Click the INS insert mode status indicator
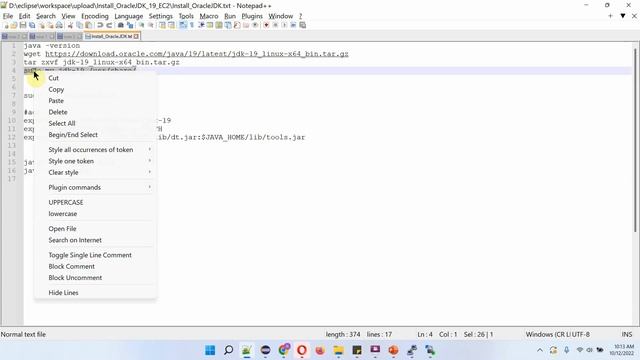The height and width of the screenshot is (360, 640). click(627, 334)
